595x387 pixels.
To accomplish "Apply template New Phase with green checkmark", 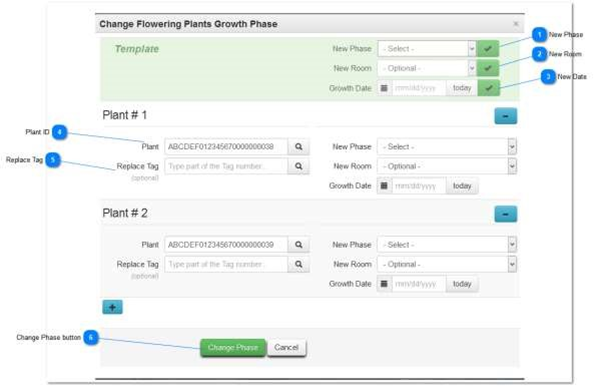I will coord(488,49).
